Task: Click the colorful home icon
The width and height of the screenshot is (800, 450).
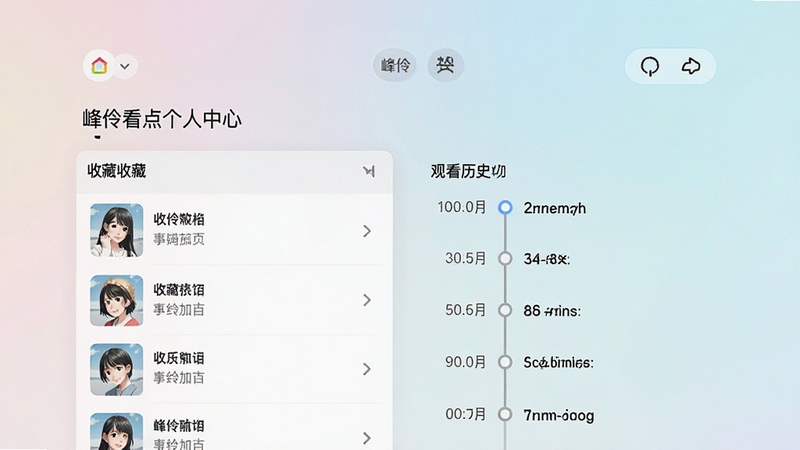Action: (99, 66)
